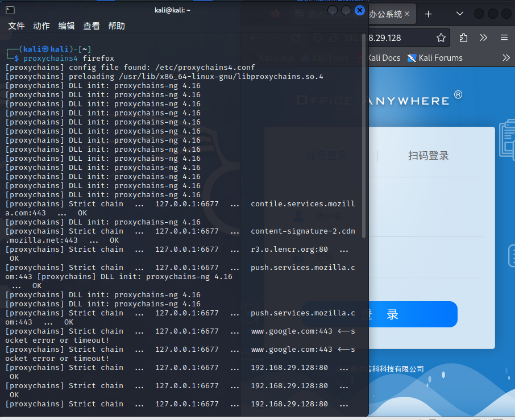This screenshot has height=420, width=515.
Task: Open the Firefox extensions puzzle icon
Action: (463, 38)
